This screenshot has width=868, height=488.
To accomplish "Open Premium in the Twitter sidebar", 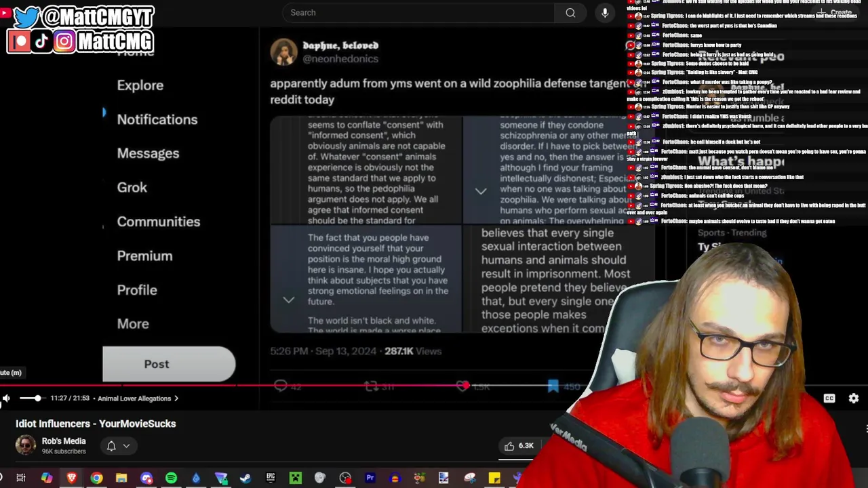I will click(x=144, y=256).
